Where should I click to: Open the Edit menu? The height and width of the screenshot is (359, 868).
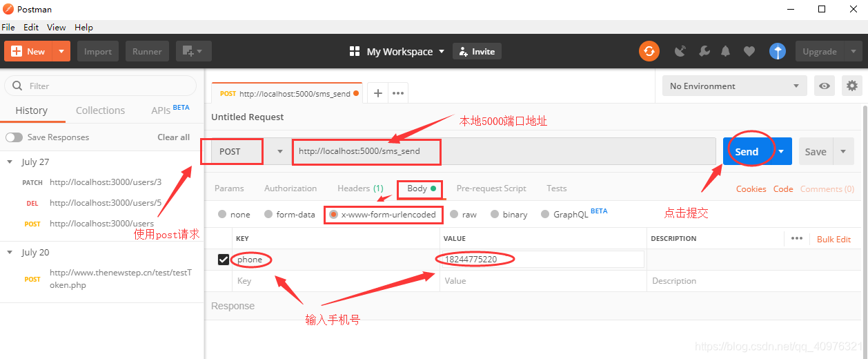tap(31, 27)
